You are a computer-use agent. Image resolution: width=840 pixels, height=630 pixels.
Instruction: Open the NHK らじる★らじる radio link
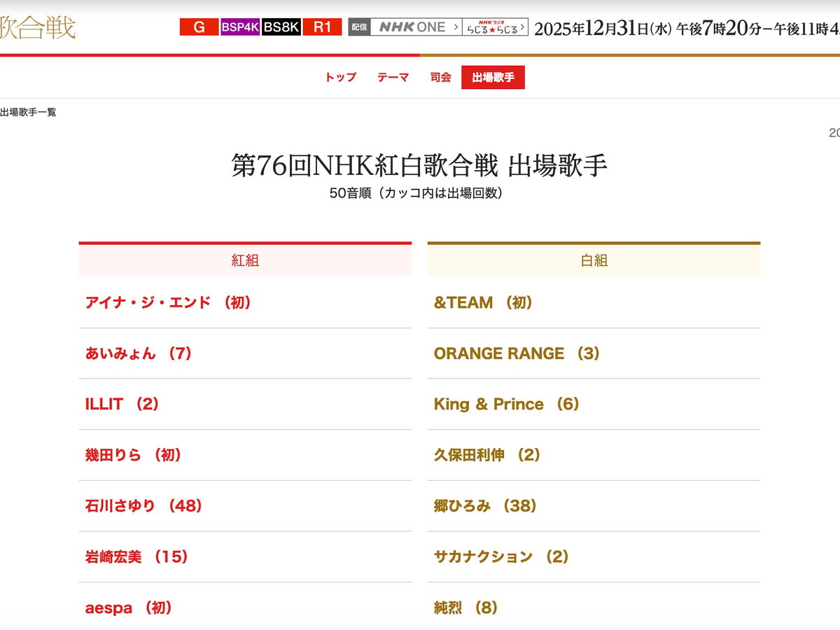pos(496,27)
